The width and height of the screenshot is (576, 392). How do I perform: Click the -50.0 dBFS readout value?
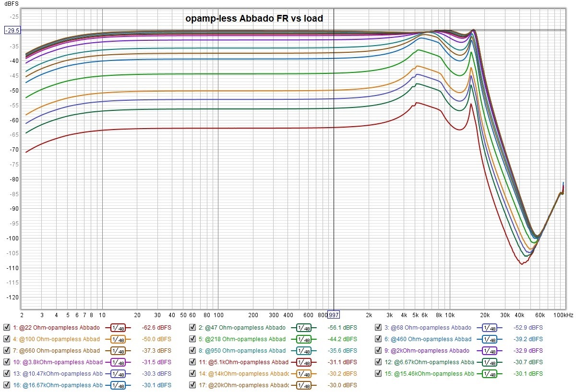click(x=156, y=340)
